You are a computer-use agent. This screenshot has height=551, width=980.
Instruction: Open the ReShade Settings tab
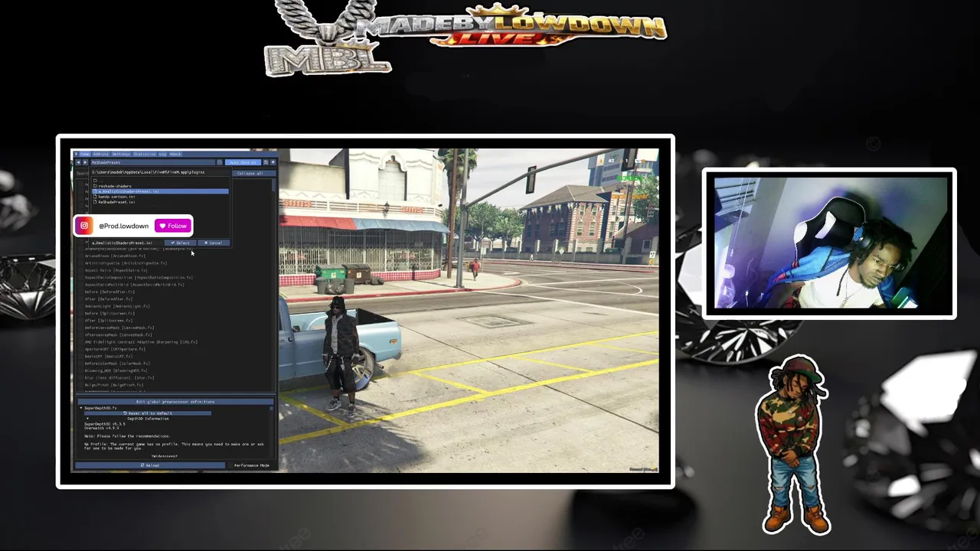tap(121, 154)
